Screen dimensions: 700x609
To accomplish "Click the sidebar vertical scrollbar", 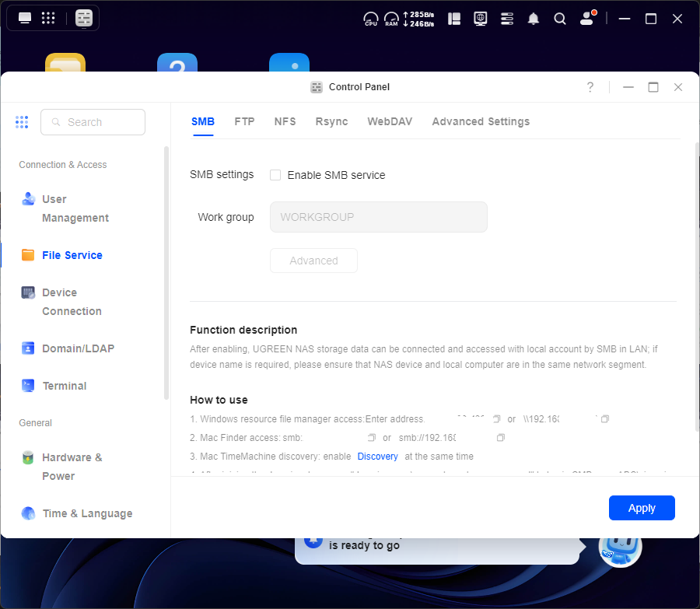I will (x=166, y=272).
